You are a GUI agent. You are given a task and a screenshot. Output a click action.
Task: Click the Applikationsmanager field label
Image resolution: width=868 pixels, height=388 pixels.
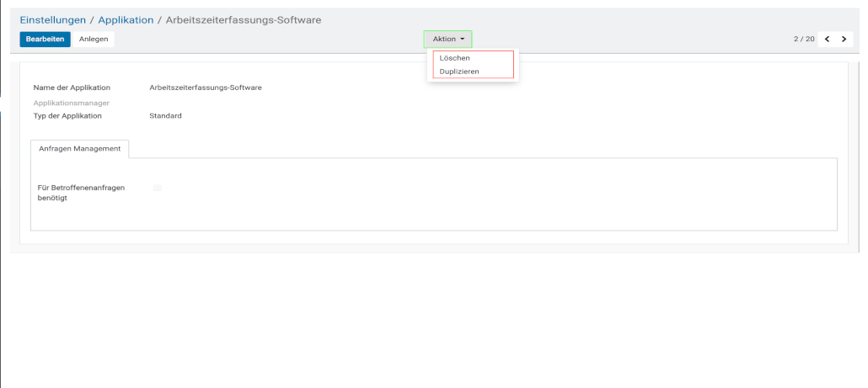point(71,103)
